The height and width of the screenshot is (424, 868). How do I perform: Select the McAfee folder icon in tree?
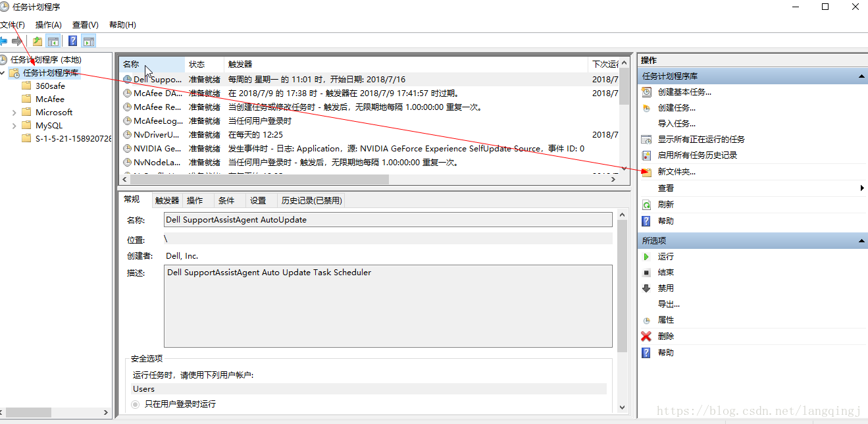tap(26, 99)
